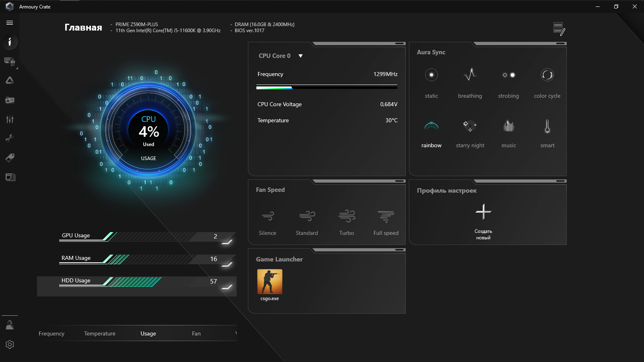Expand the hamburger menu in sidebar

click(10, 23)
